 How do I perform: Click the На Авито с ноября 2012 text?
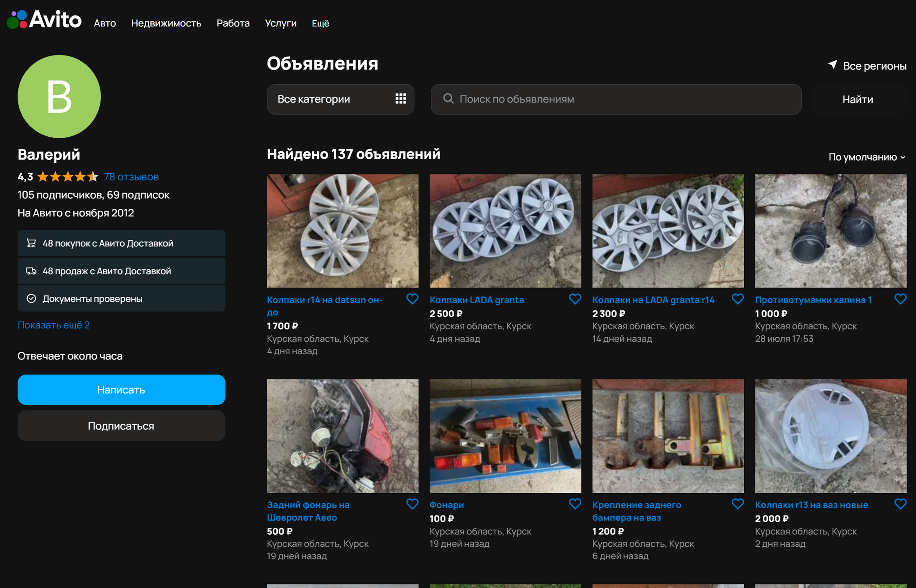(76, 213)
